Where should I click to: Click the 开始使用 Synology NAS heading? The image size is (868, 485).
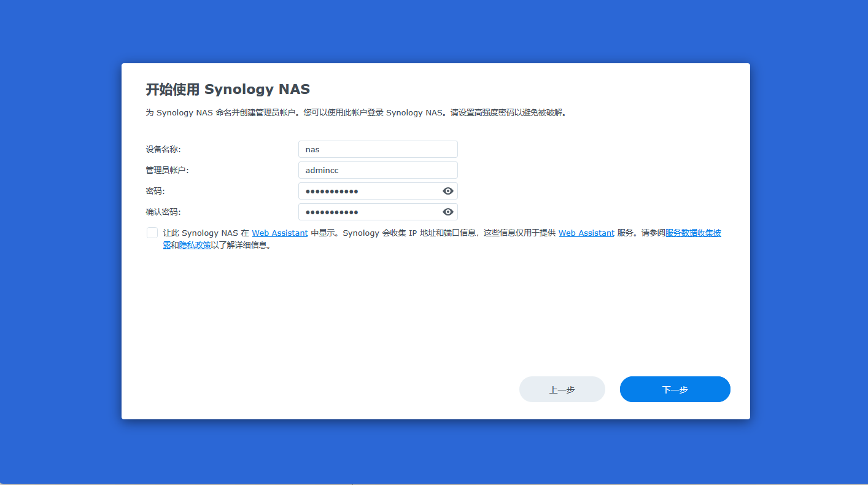pos(228,89)
